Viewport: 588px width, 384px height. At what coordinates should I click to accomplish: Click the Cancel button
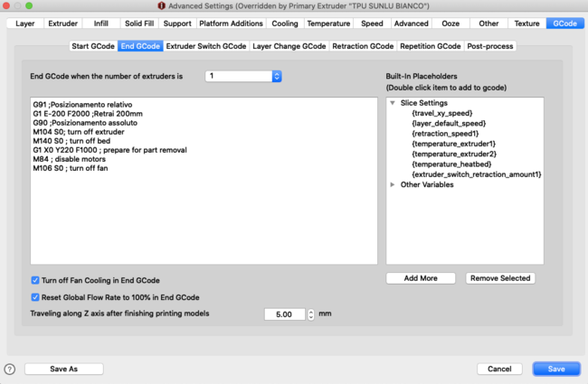tap(499, 369)
